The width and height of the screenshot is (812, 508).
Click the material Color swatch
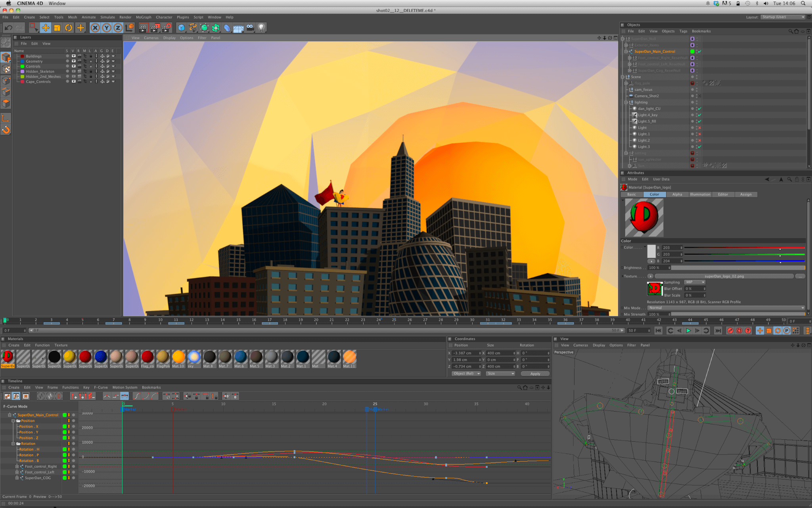[651, 252]
